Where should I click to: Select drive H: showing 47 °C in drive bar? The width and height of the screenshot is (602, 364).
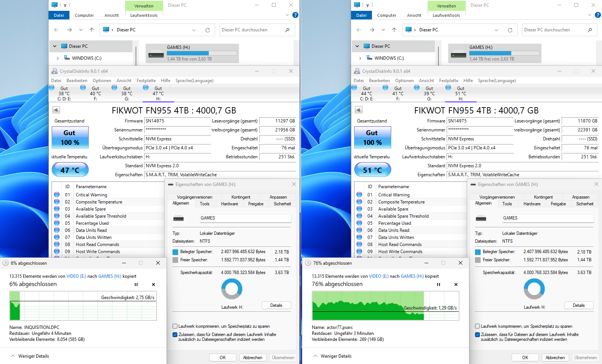pos(158,93)
